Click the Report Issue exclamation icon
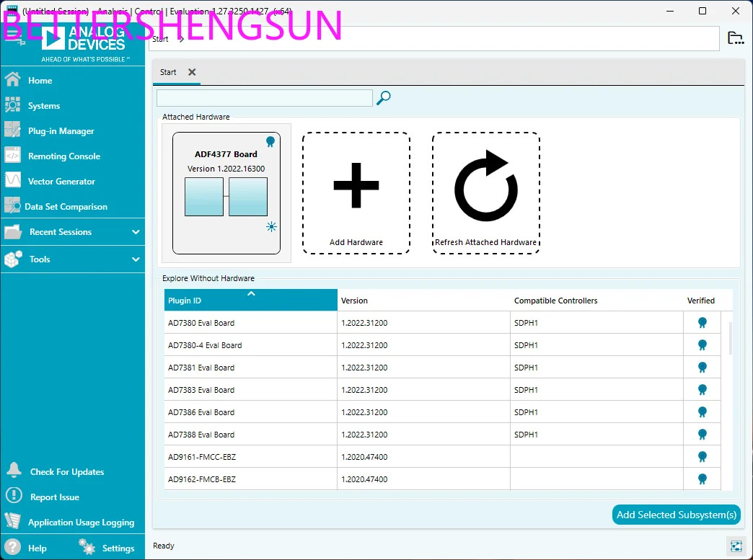This screenshot has height=560, width=753. 14,495
